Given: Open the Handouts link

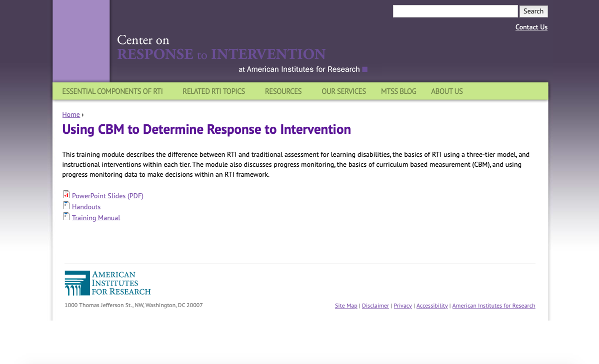Looking at the screenshot, I should click(86, 207).
